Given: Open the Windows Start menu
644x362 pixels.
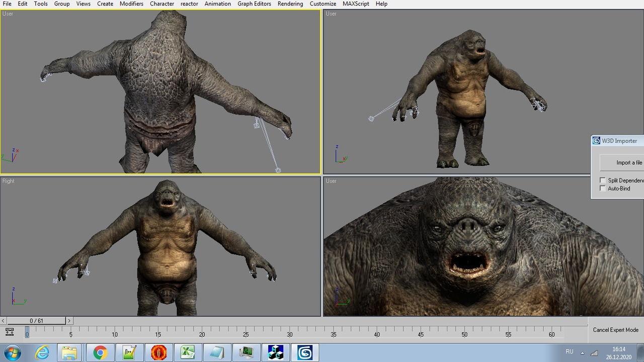Looking at the screenshot, I should coord(12,353).
